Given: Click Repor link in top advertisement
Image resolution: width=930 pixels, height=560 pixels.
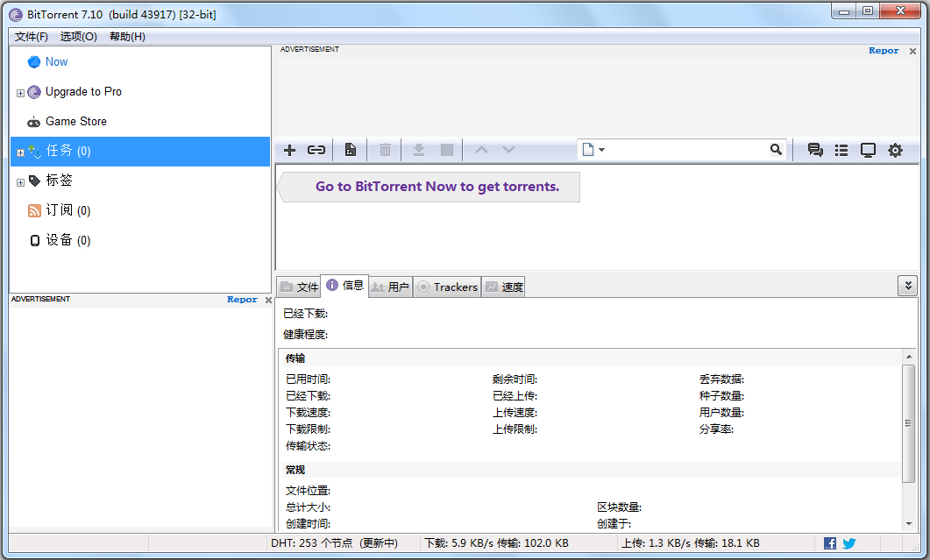Looking at the screenshot, I should pyautogui.click(x=884, y=51).
